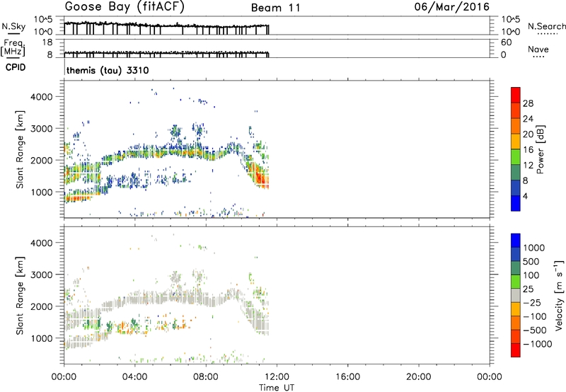The height and width of the screenshot is (392, 566).
Task: Select the Time UT axis title
Action: 277,388
